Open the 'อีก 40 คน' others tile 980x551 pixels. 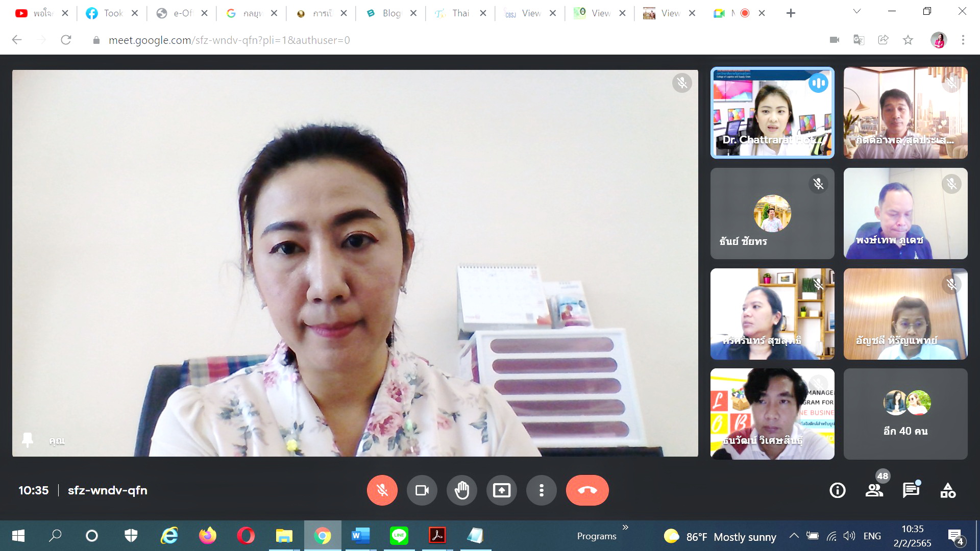(905, 414)
